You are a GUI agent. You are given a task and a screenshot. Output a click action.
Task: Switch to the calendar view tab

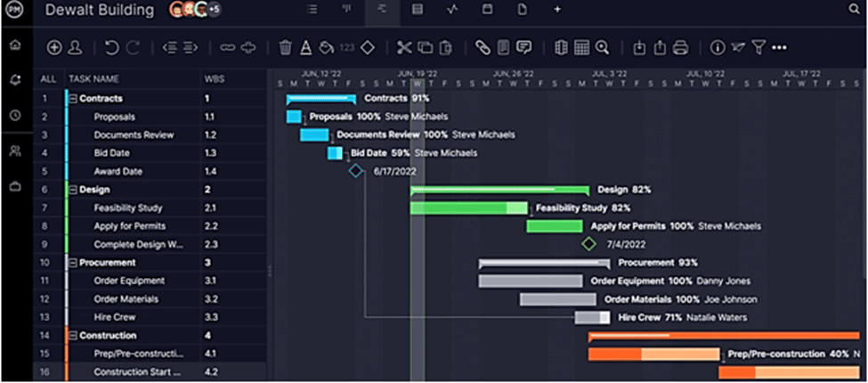(x=487, y=9)
